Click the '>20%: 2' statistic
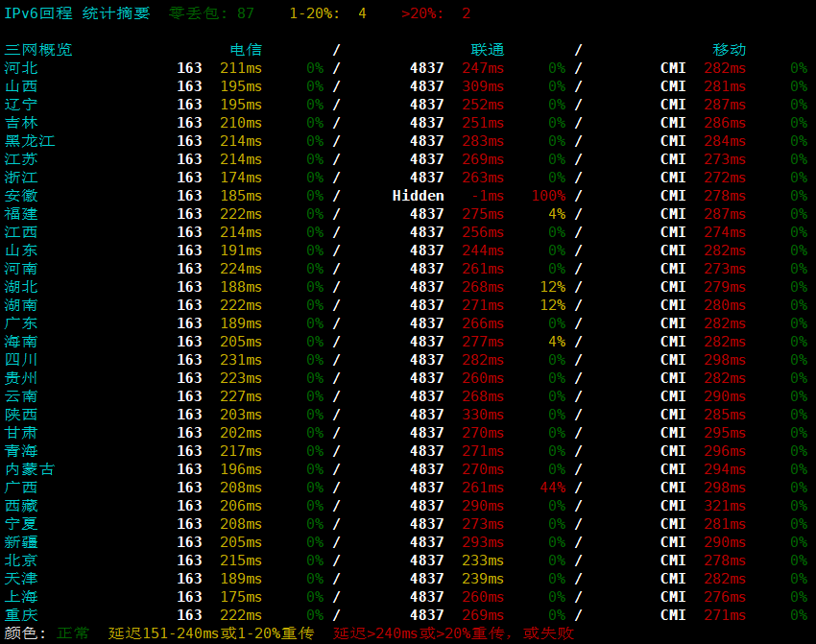Viewport: 816px width, 644px height. (x=436, y=13)
